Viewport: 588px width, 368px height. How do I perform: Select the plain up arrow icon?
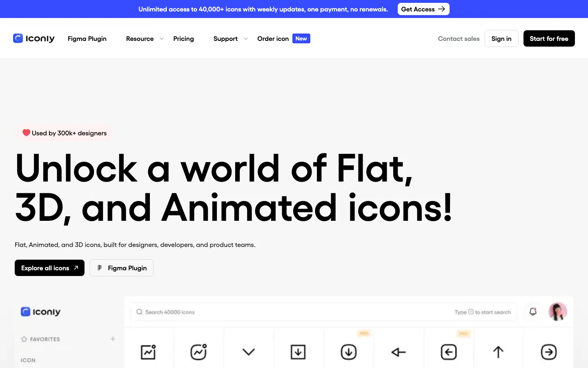coord(498,352)
